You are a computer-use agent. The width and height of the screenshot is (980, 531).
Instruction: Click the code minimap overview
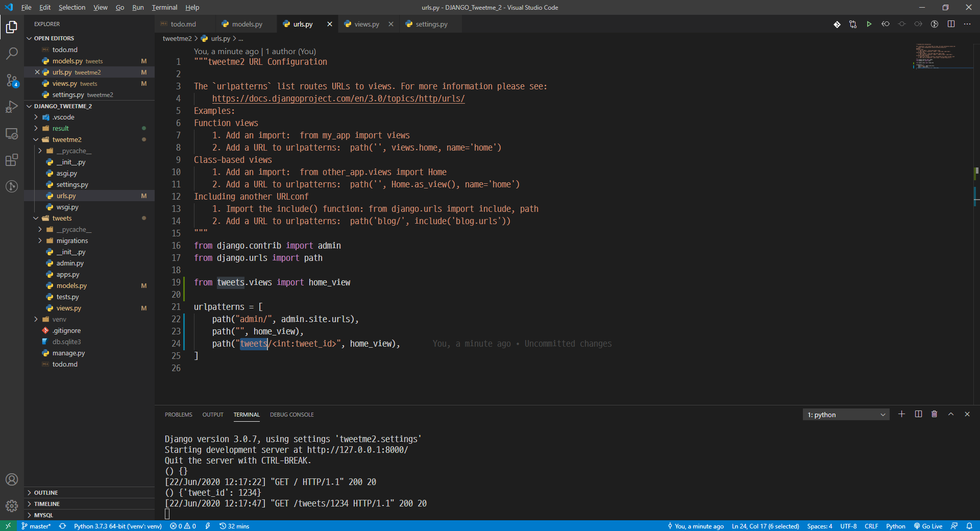click(942, 56)
